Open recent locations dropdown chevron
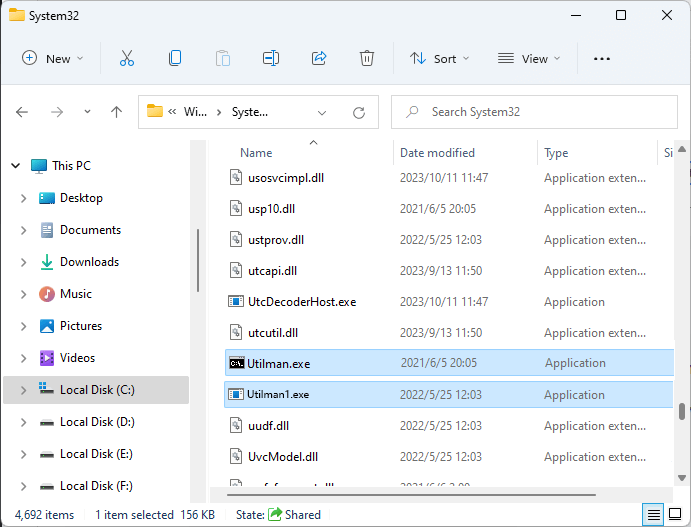The width and height of the screenshot is (691, 527). [x=87, y=112]
